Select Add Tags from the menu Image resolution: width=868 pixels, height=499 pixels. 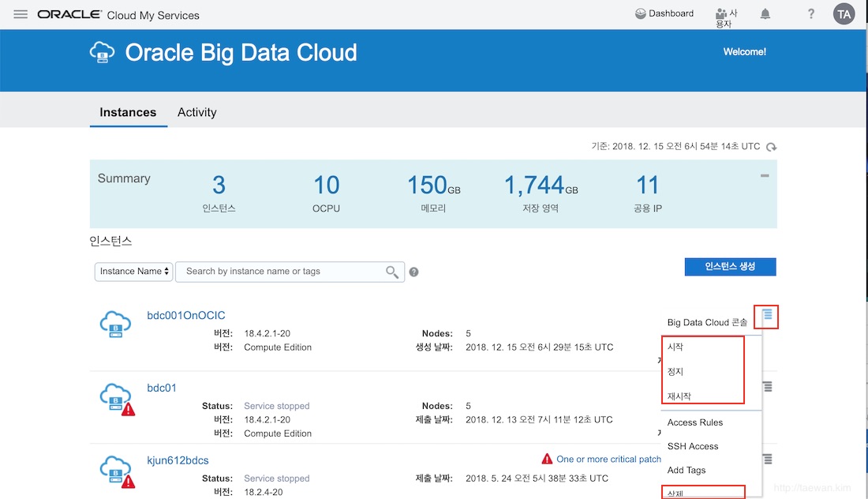(x=687, y=471)
